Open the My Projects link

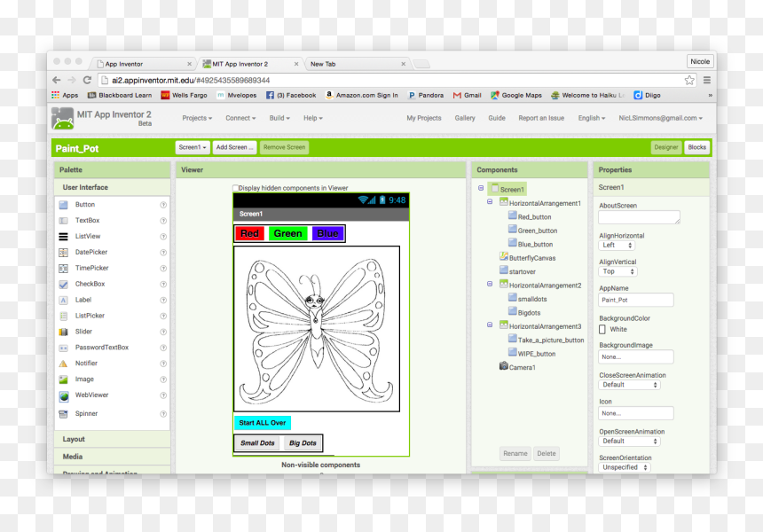click(x=424, y=118)
